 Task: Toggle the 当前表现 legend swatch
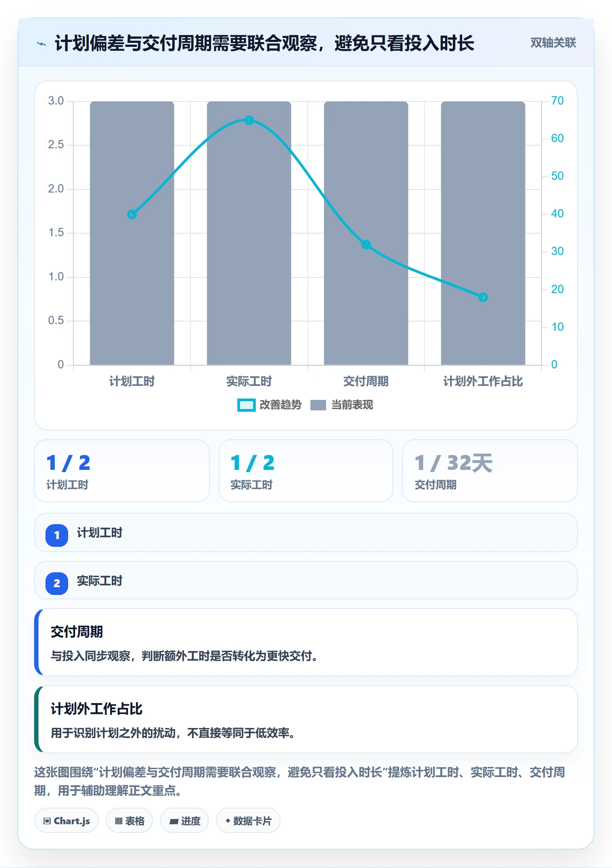point(318,405)
